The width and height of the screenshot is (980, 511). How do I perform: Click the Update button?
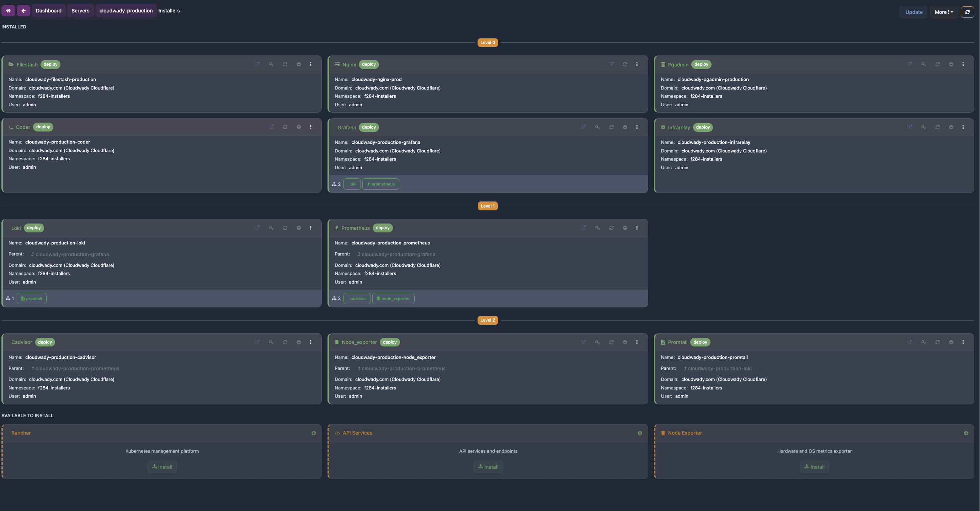pos(914,12)
